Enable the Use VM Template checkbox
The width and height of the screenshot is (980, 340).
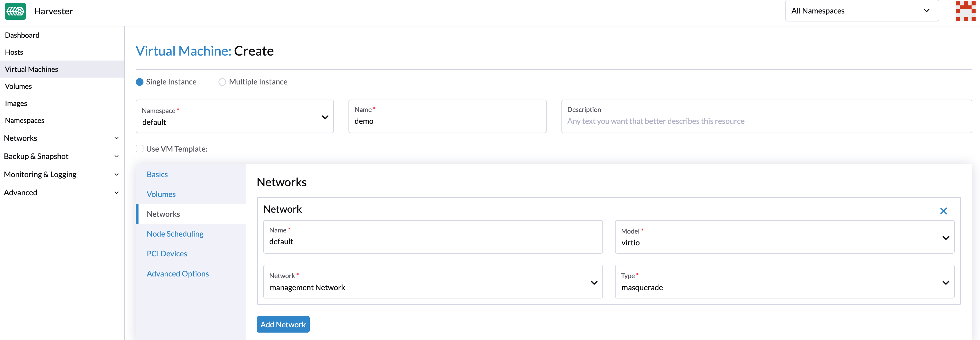(140, 149)
